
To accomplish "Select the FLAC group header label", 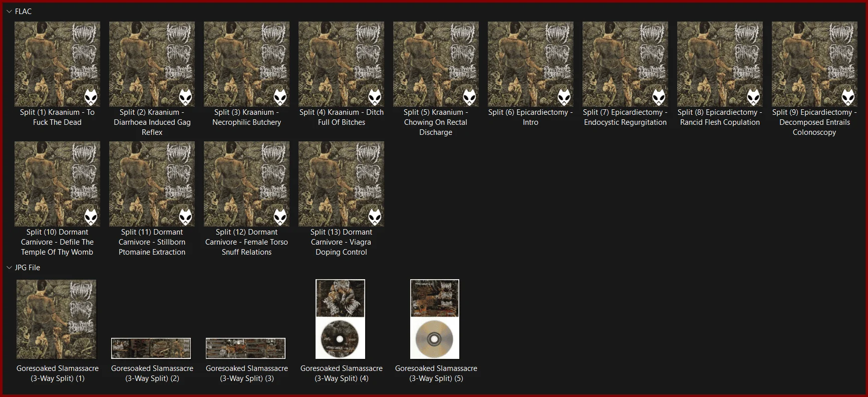I will coord(23,12).
